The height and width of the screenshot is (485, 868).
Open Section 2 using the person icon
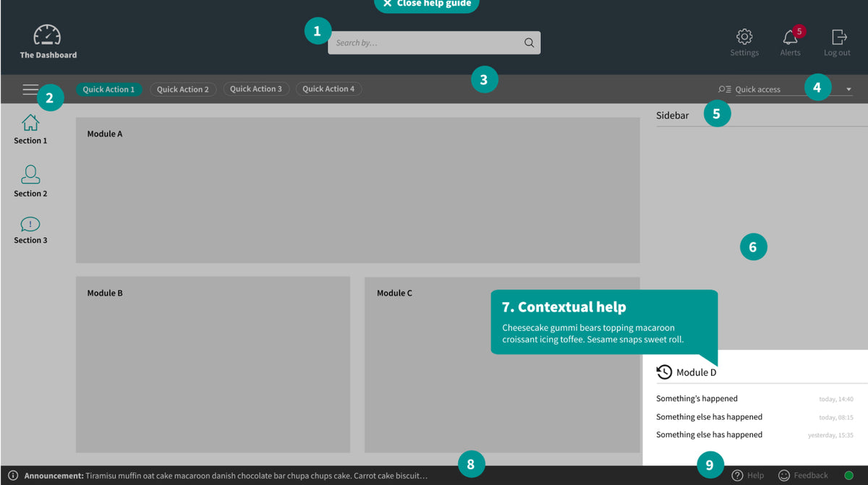[30, 174]
